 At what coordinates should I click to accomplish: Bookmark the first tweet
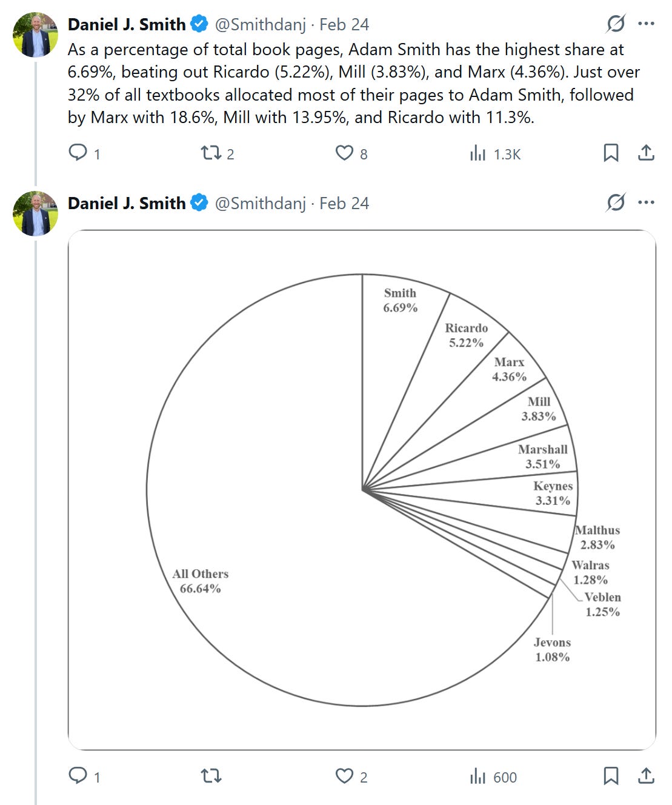tap(611, 153)
